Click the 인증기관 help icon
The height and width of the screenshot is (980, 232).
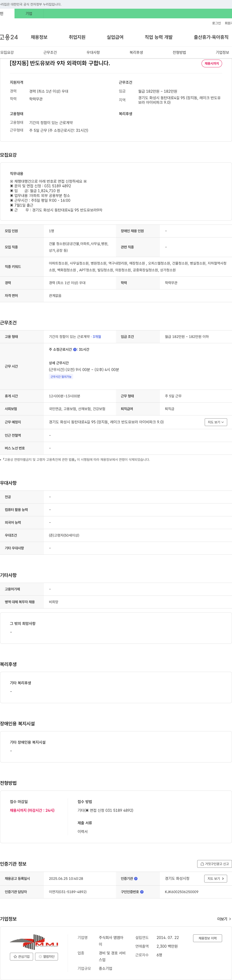tap(136, 879)
